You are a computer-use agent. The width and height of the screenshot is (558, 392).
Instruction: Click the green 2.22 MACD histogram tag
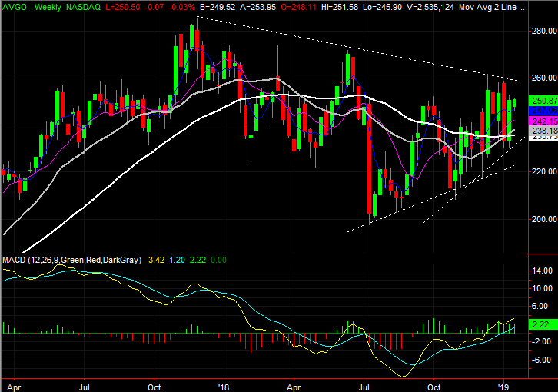pyautogui.click(x=542, y=327)
